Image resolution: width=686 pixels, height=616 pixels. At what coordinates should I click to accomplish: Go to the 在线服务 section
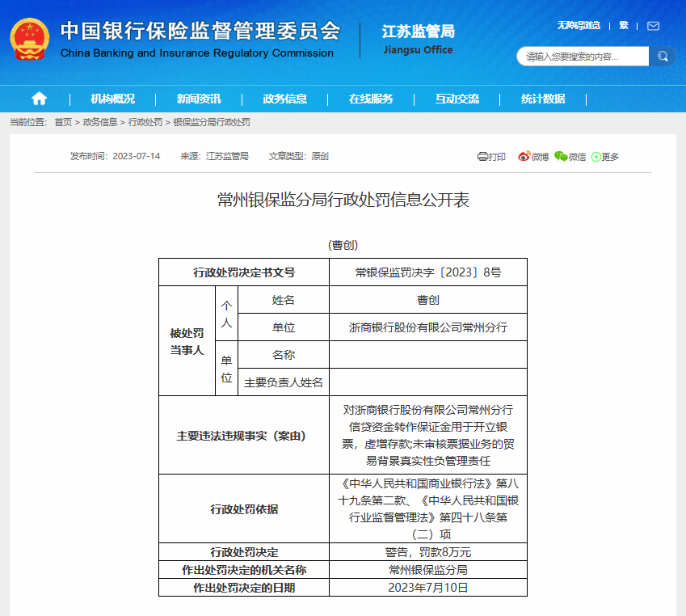click(371, 99)
